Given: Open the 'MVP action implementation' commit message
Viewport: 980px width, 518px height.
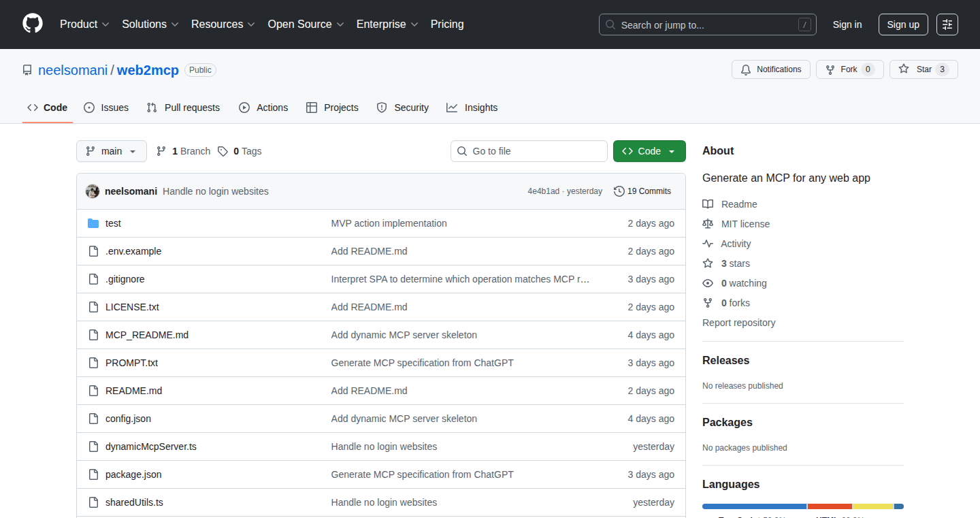Looking at the screenshot, I should (389, 223).
